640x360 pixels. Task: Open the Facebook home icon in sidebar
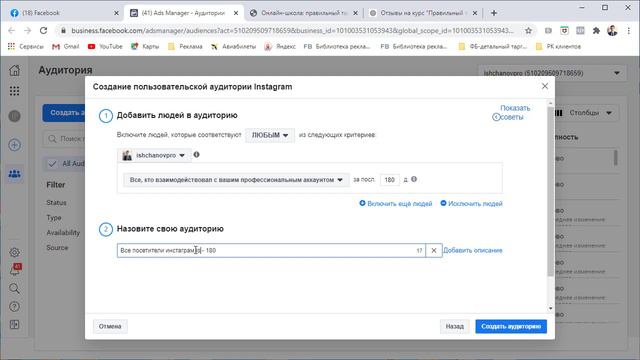point(14,70)
